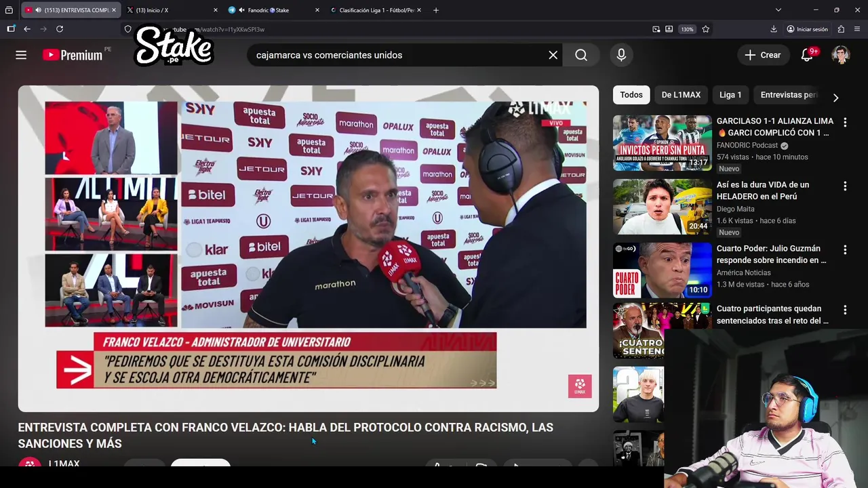The height and width of the screenshot is (488, 868).
Task: Click the main video title text
Action: coord(285,435)
